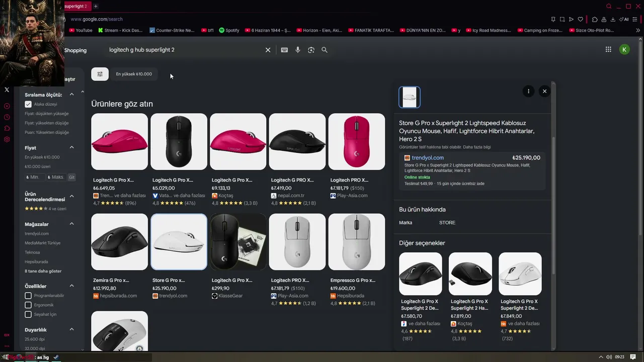
Task: Clear the search query with the X icon
Action: tap(268, 50)
